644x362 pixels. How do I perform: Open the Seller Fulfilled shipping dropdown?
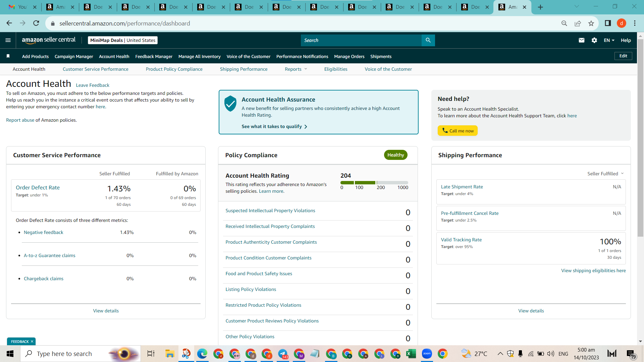(605, 174)
